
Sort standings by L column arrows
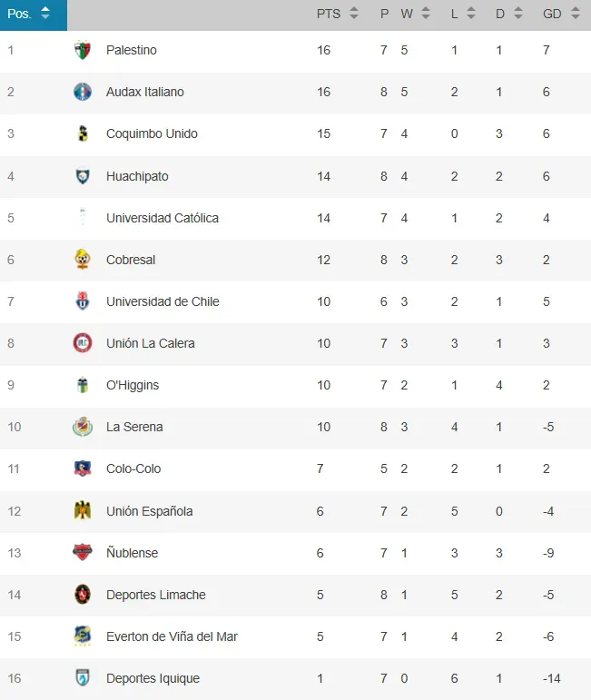pos(471,14)
